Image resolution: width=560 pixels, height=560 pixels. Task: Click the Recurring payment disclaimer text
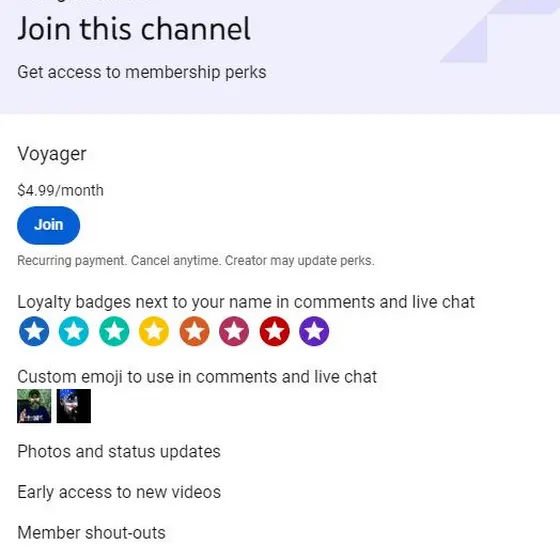[196, 260]
